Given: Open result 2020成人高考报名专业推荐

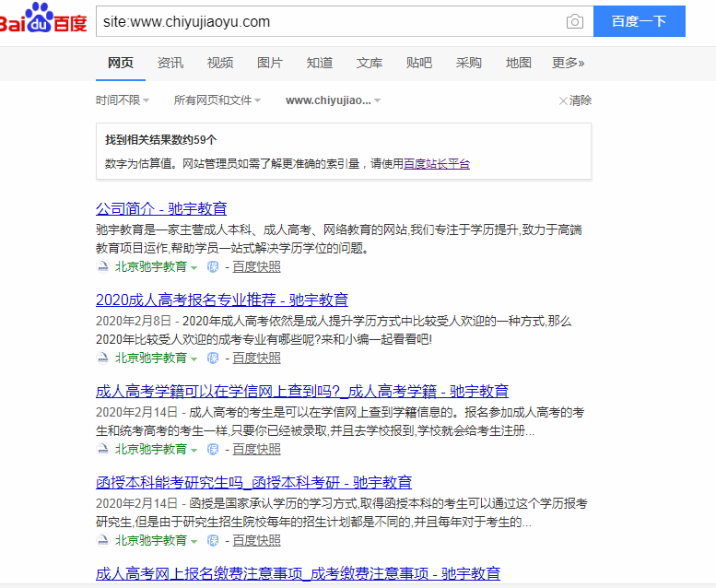Looking at the screenshot, I should pos(222,300).
